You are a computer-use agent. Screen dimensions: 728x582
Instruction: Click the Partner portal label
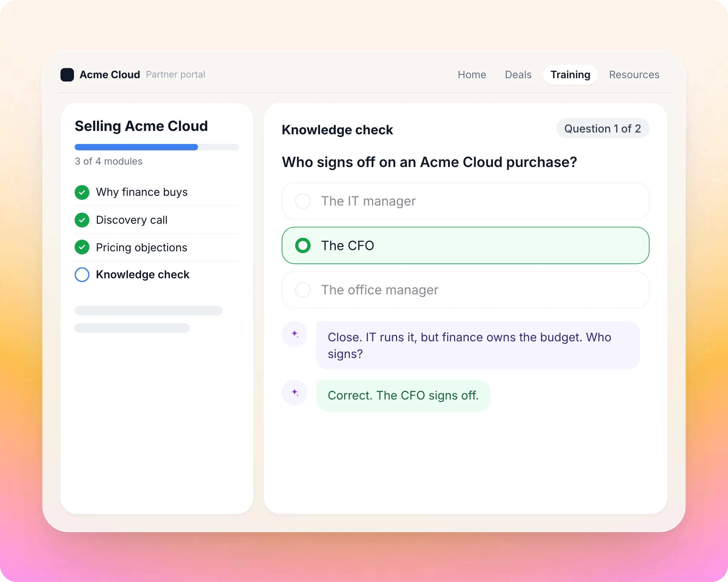coord(176,75)
